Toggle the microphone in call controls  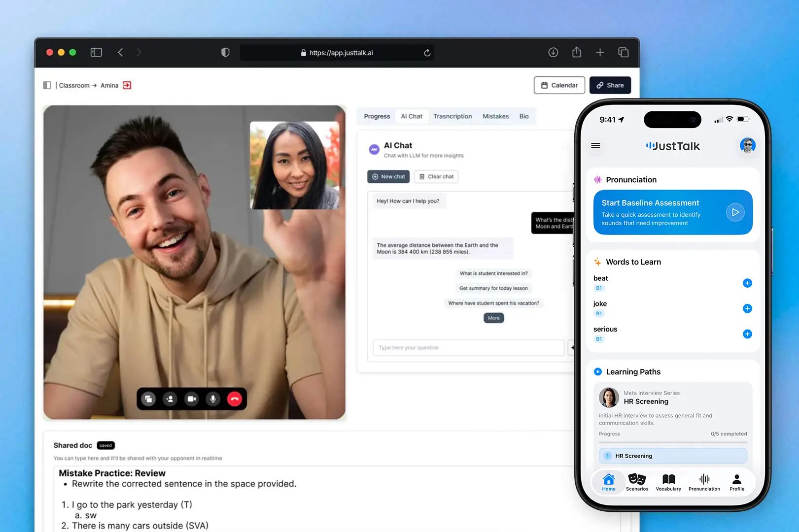tap(213, 399)
